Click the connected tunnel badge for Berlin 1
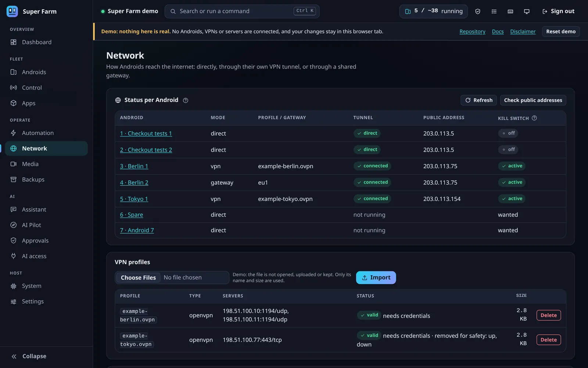The height and width of the screenshot is (368, 588). pyautogui.click(x=372, y=166)
